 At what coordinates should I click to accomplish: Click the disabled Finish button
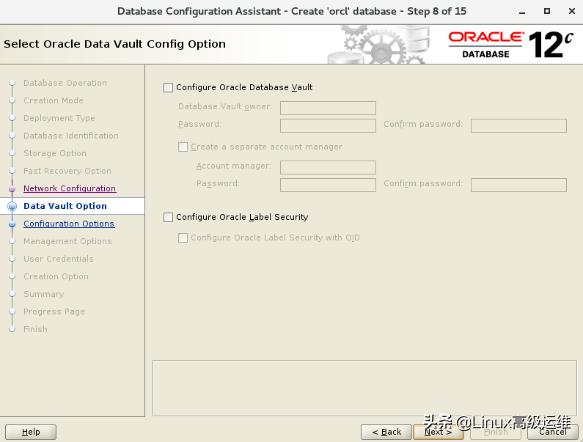pos(496,432)
